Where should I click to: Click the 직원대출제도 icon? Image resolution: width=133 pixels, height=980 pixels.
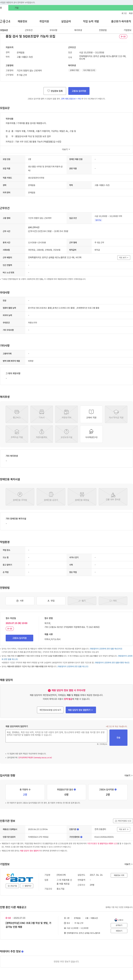click(x=42, y=434)
